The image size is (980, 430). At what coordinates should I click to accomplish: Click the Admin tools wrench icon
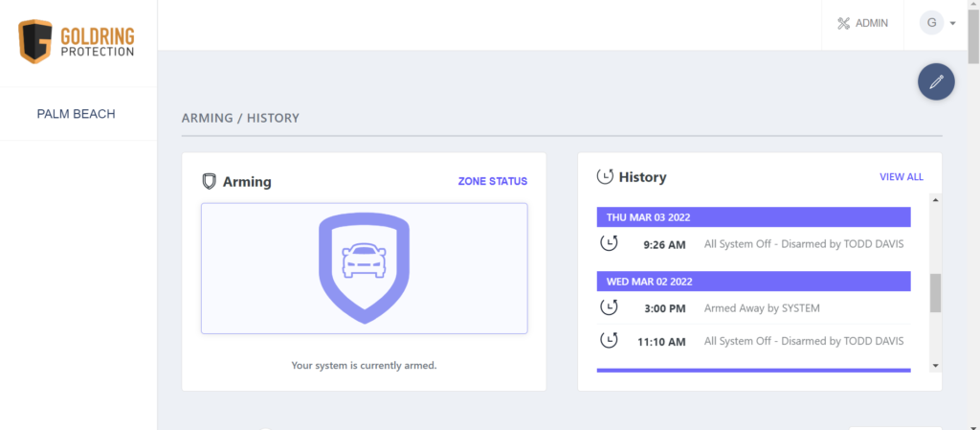point(844,24)
